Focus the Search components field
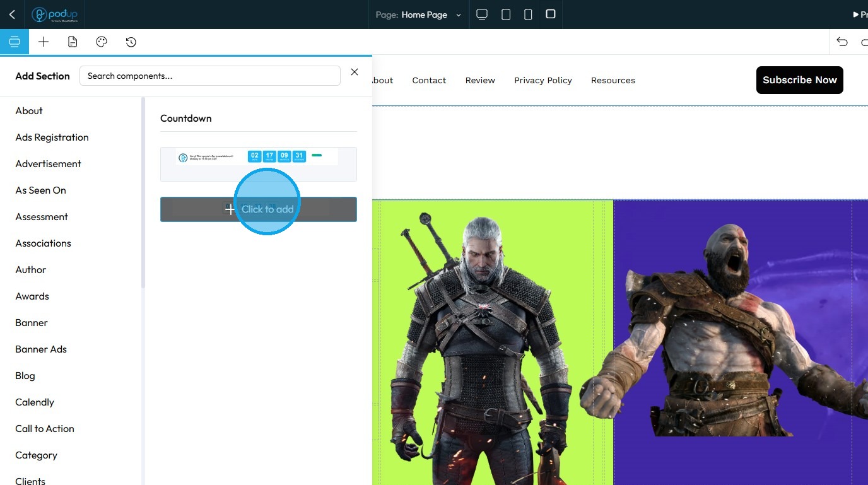868x485 pixels. click(210, 76)
